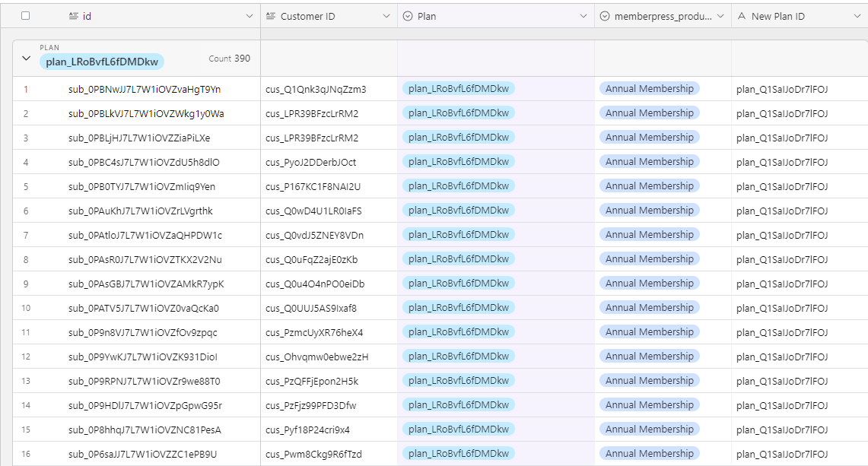868x466 pixels.
Task: Click customer cell cus_PyoJ2DDerbJOct
Action: pyautogui.click(x=310, y=163)
